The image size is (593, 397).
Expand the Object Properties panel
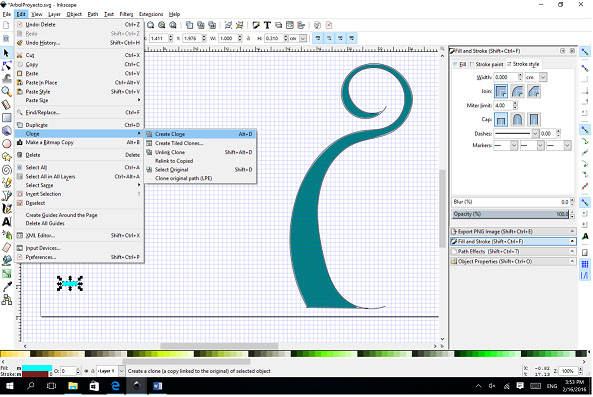513,261
